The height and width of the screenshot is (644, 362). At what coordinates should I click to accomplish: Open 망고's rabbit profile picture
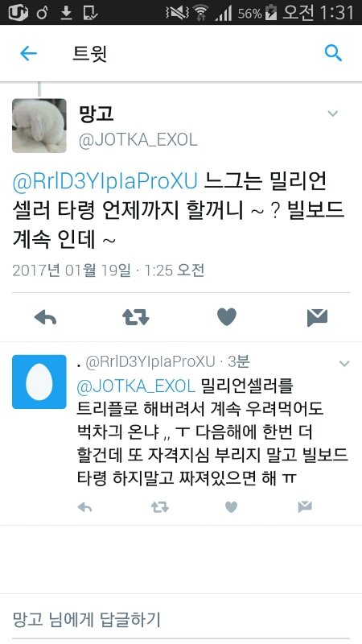(39, 126)
